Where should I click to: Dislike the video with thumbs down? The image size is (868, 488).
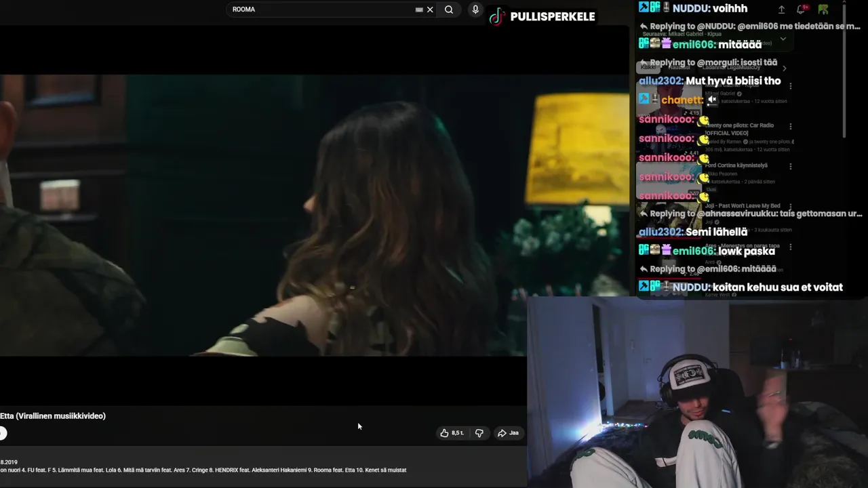click(479, 433)
